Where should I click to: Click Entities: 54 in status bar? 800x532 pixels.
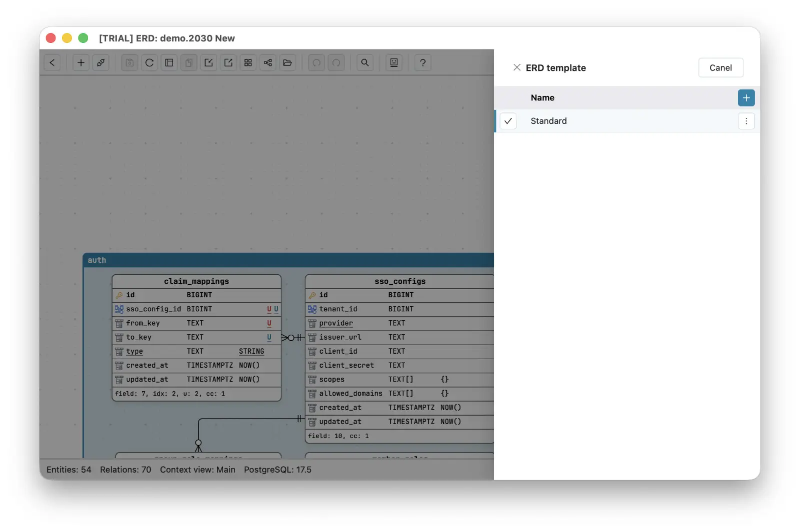[x=69, y=470]
